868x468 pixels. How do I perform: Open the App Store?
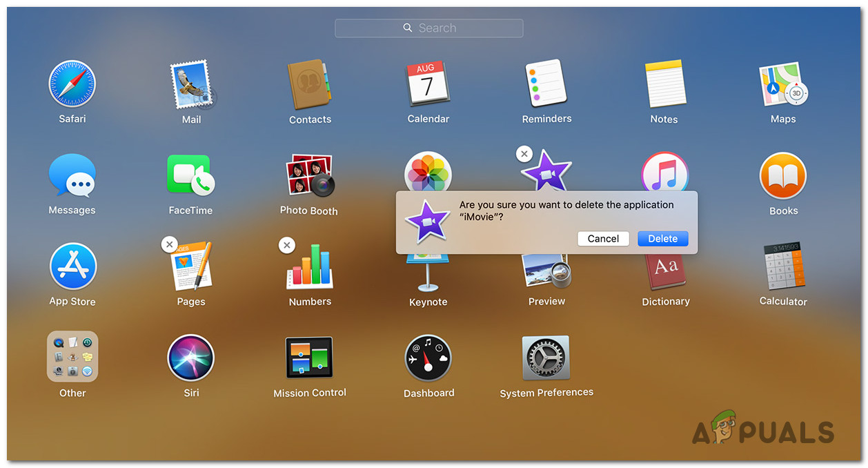click(72, 266)
